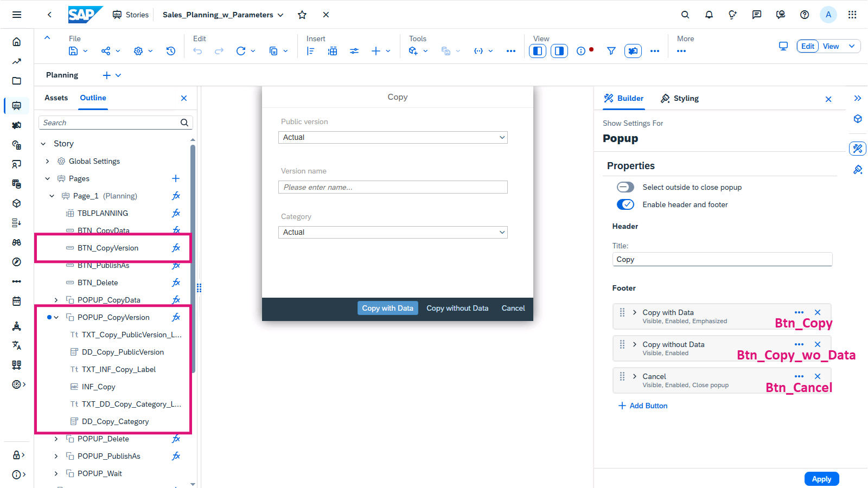Expand Global Settings node
The image size is (868, 488).
pos(48,161)
